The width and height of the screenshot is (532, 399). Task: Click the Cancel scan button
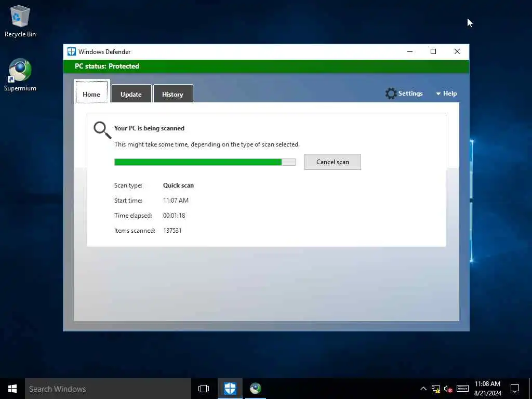click(x=332, y=162)
